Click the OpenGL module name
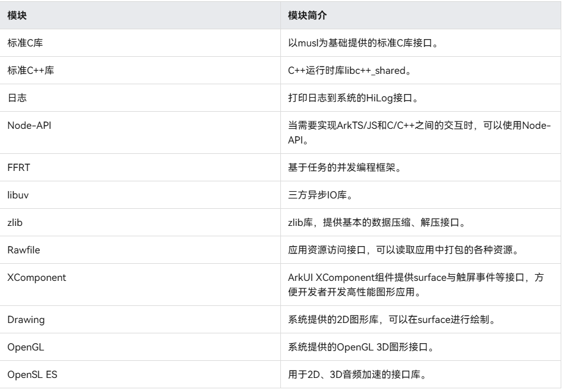 tap(26, 347)
